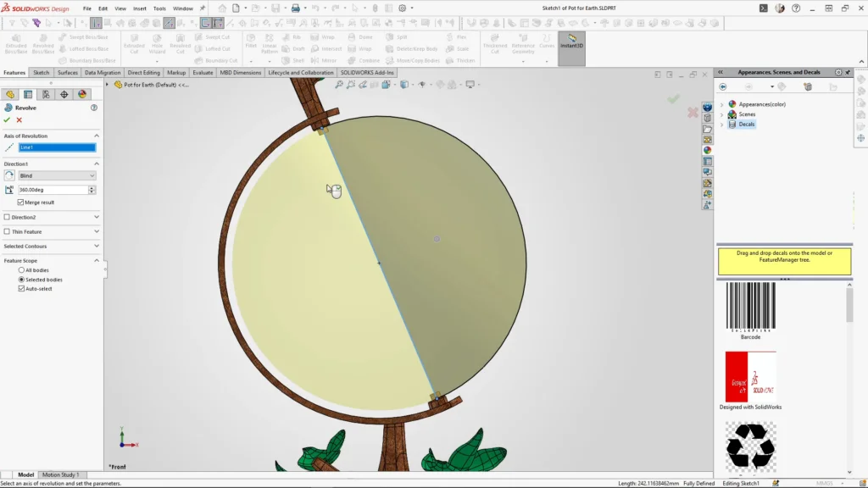Collapse the Feature Scope section

point(97,261)
